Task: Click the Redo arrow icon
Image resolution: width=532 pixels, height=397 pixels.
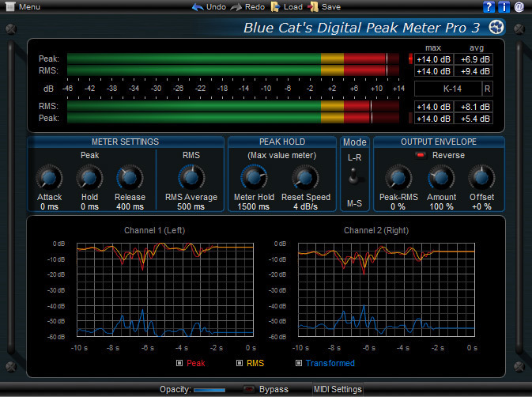Action: click(236, 7)
